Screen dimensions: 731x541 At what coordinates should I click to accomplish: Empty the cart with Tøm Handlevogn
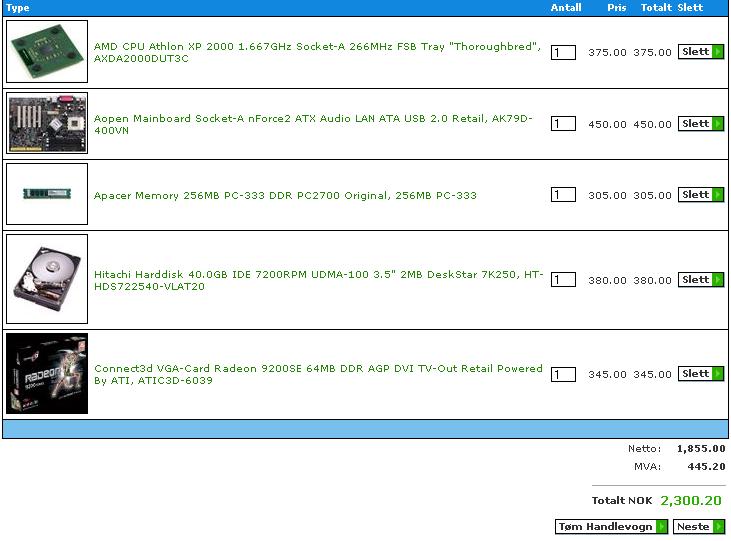pyautogui.click(x=611, y=527)
